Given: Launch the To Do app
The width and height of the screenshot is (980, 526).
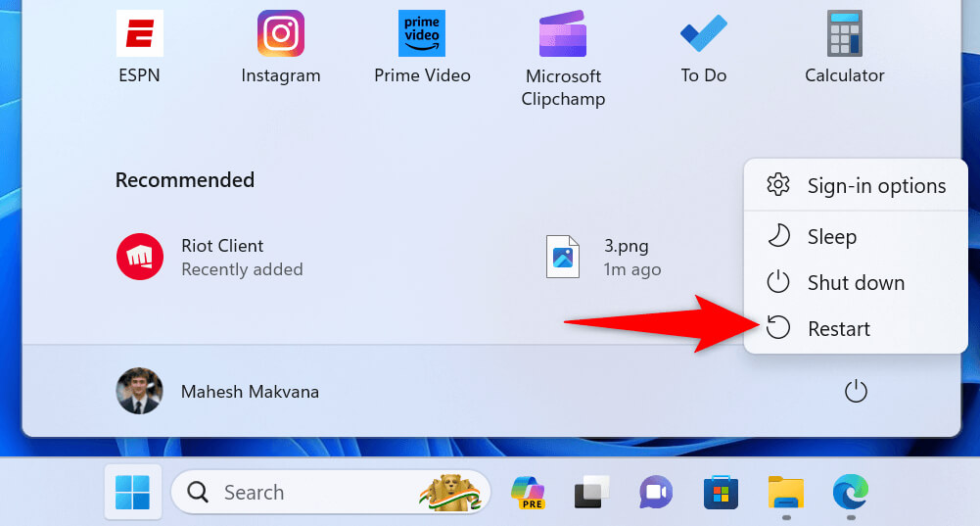Looking at the screenshot, I should [704, 46].
